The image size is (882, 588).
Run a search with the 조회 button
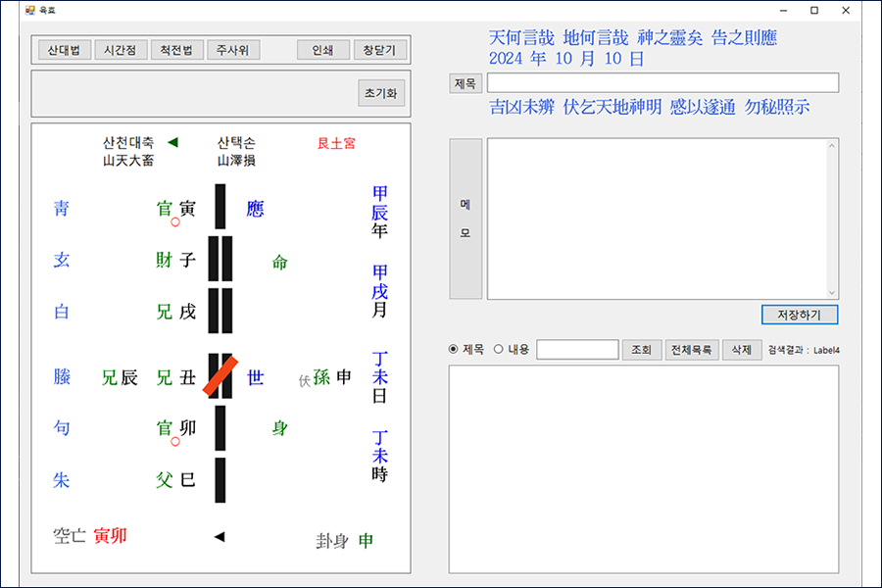click(642, 349)
